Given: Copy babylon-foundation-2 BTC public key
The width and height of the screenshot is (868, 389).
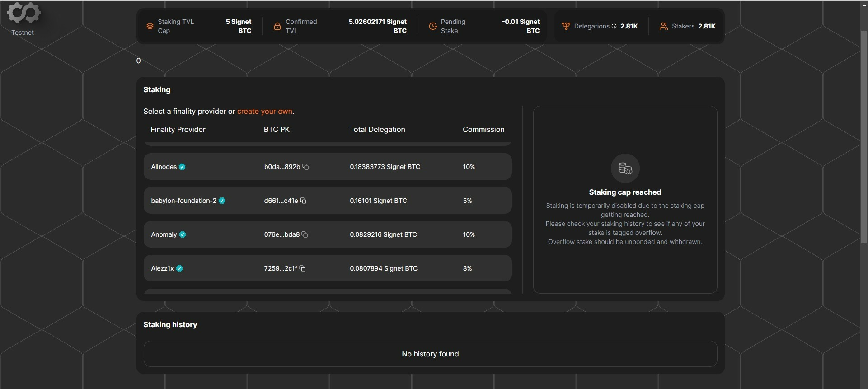Looking at the screenshot, I should click(303, 201).
